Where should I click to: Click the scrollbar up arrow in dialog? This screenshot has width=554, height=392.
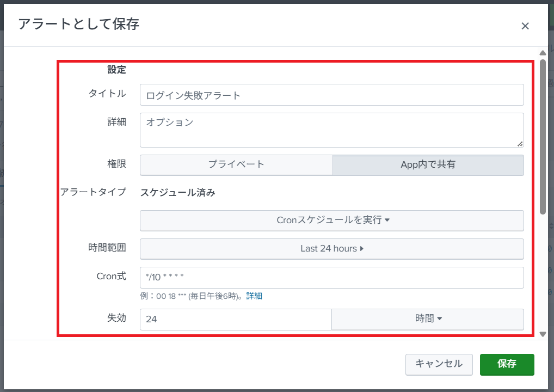[x=543, y=53]
